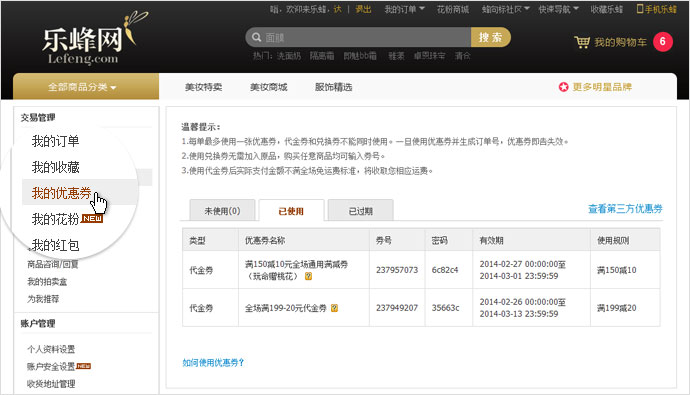Click the red star icon near 更多明星品牌

click(563, 87)
